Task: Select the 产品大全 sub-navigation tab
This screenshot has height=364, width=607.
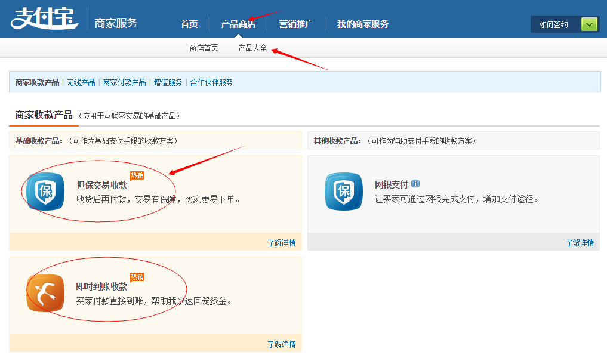Action: [252, 48]
